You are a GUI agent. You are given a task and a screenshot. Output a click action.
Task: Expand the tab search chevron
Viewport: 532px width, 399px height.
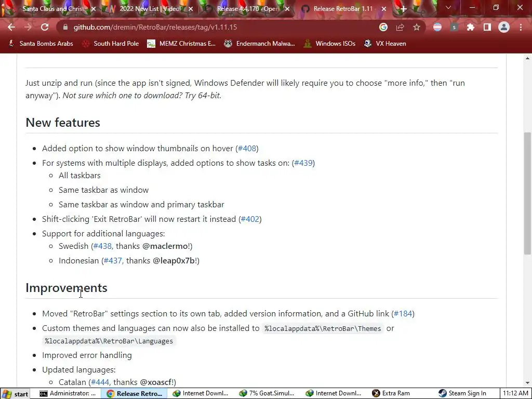[x=448, y=7]
